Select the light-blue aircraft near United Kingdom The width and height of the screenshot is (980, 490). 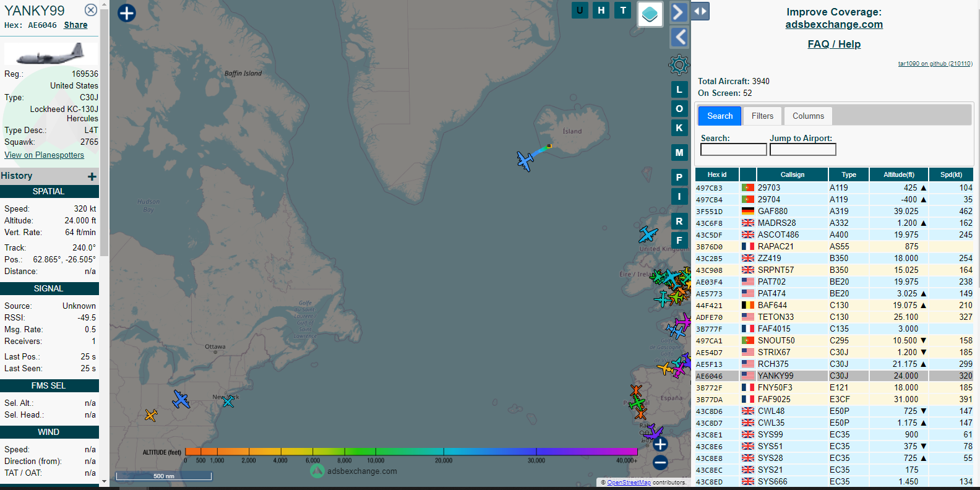tap(648, 234)
